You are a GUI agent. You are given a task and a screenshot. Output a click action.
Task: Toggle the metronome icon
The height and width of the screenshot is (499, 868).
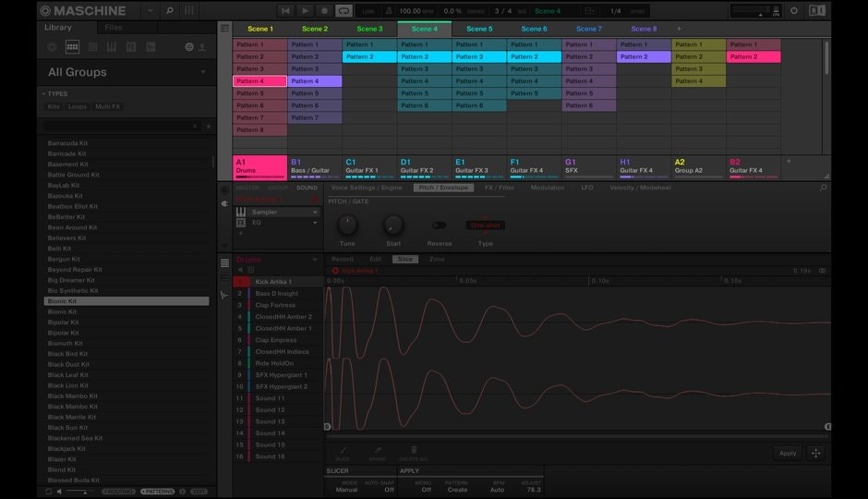pos(389,11)
